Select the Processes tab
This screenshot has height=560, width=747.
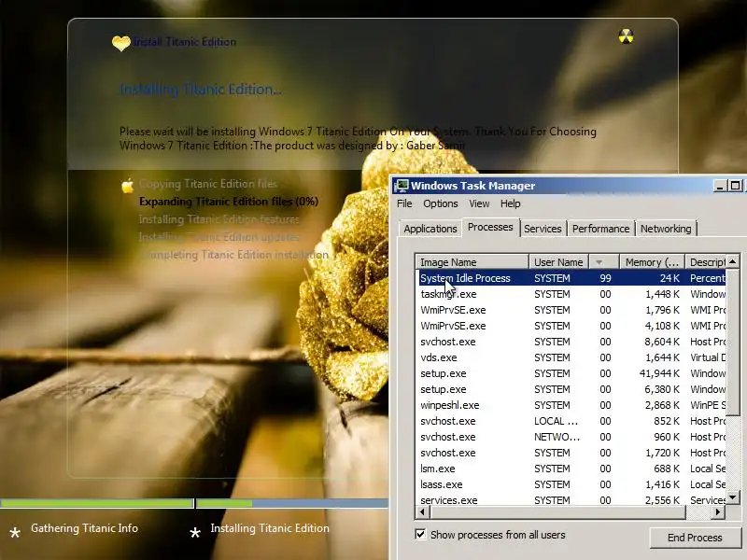[490, 227]
